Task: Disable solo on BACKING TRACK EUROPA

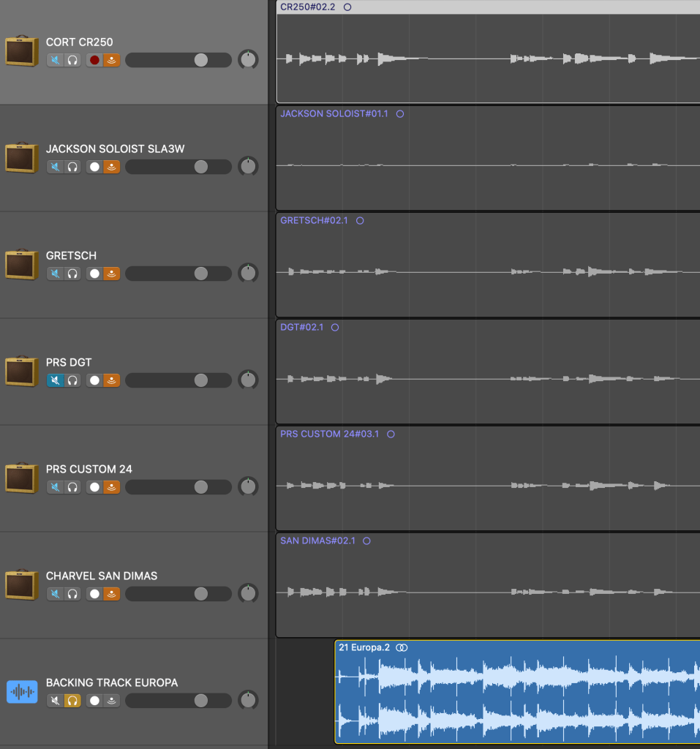Action: click(72, 701)
